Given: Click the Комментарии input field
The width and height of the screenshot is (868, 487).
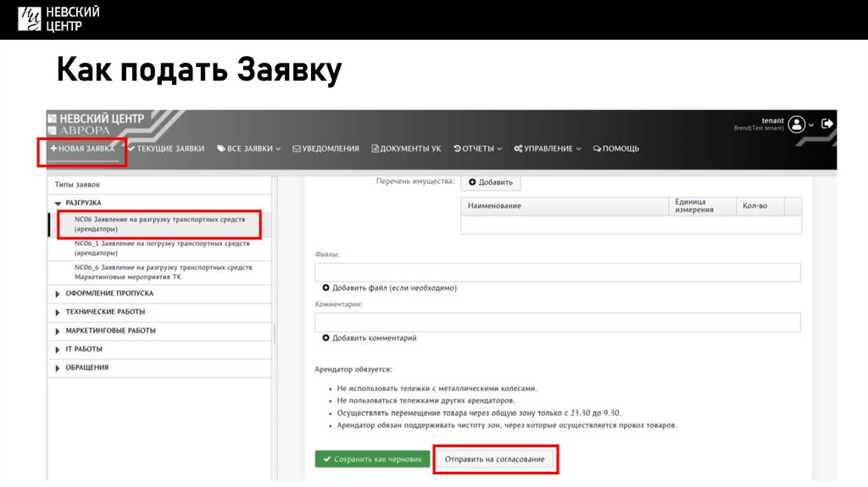Looking at the screenshot, I should pos(558,322).
